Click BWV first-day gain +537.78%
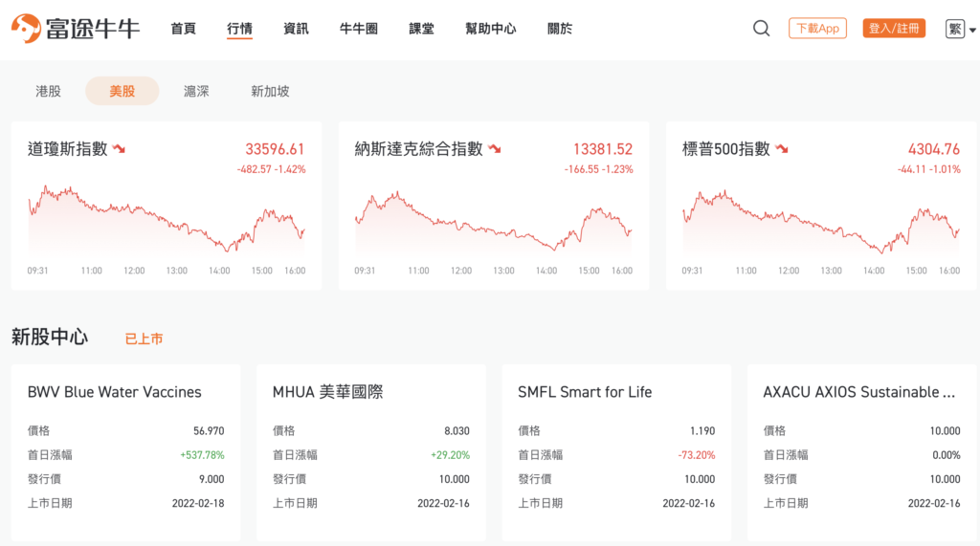The image size is (980, 546). (202, 455)
